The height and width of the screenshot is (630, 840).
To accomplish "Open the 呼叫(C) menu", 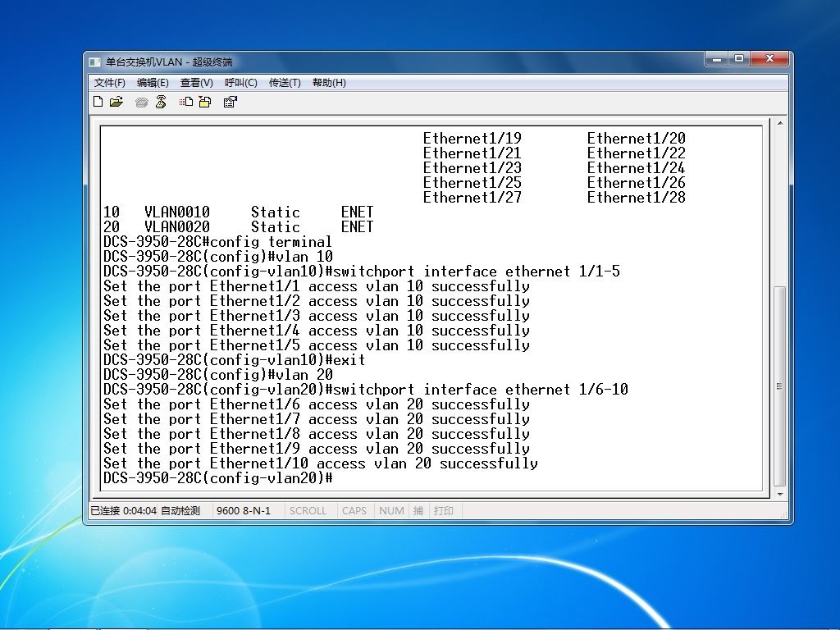I will (x=241, y=83).
